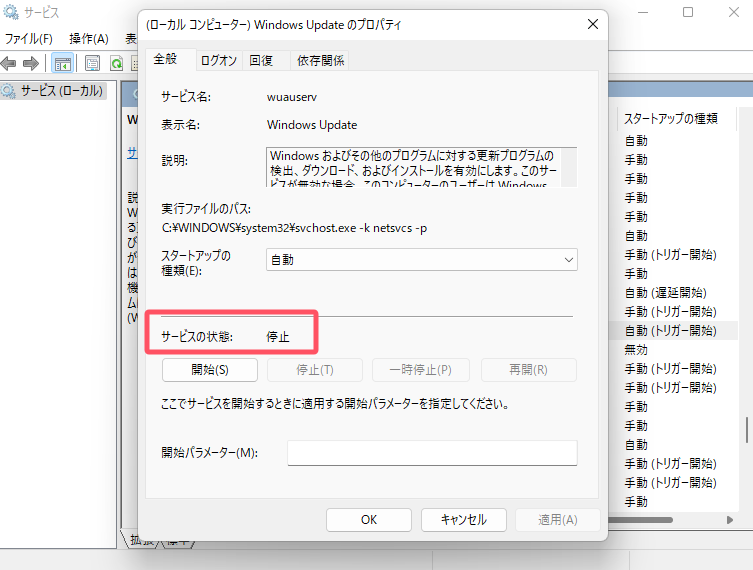The image size is (753, 570).
Task: Click the 一時停止(P) button
Action: [x=421, y=370]
